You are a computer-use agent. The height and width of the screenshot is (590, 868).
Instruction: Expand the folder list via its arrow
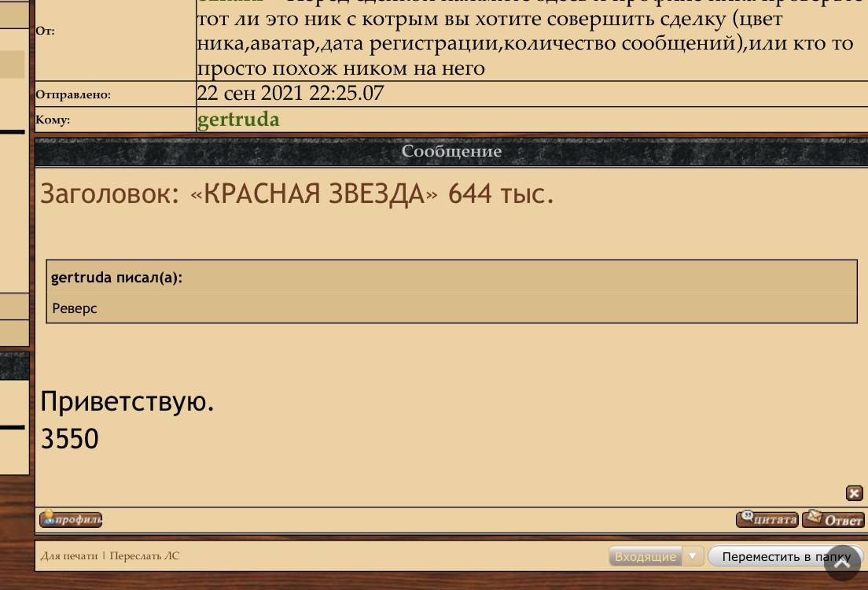693,556
